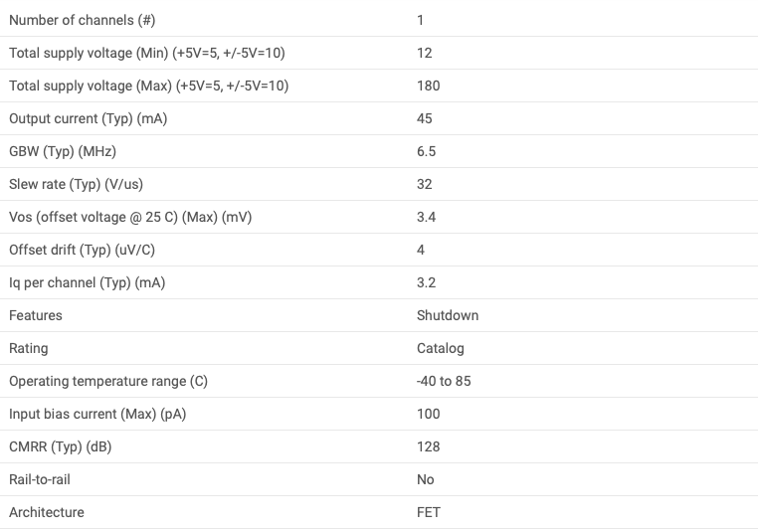The image size is (758, 532).
Task: Click the Operating temperature range label
Action: coord(108,382)
